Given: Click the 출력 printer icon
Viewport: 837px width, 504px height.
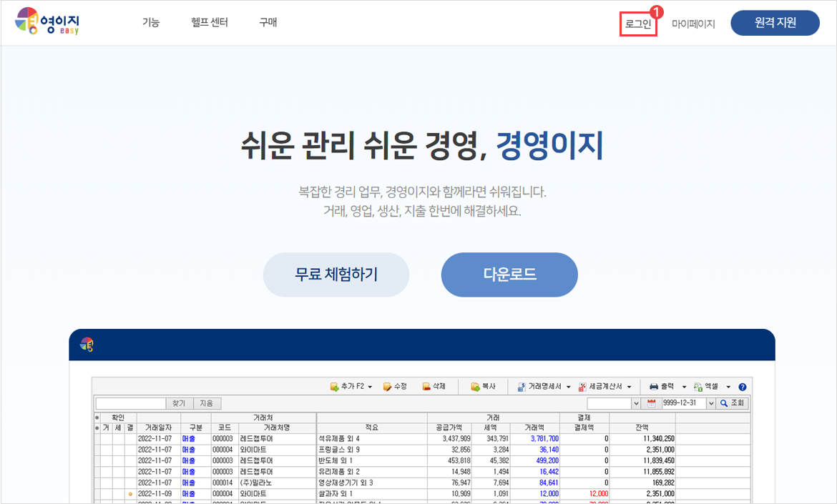Looking at the screenshot, I should tap(654, 387).
